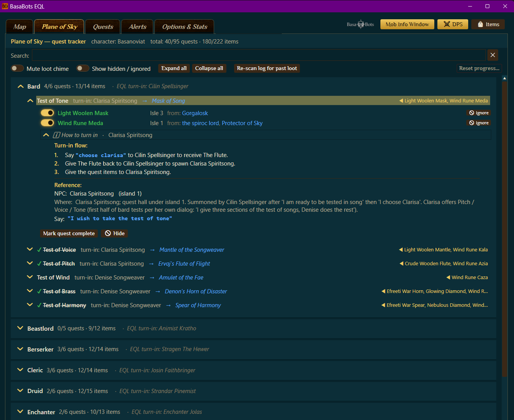
Task: Collapse the Bard class section
Action: pyautogui.click(x=21, y=87)
